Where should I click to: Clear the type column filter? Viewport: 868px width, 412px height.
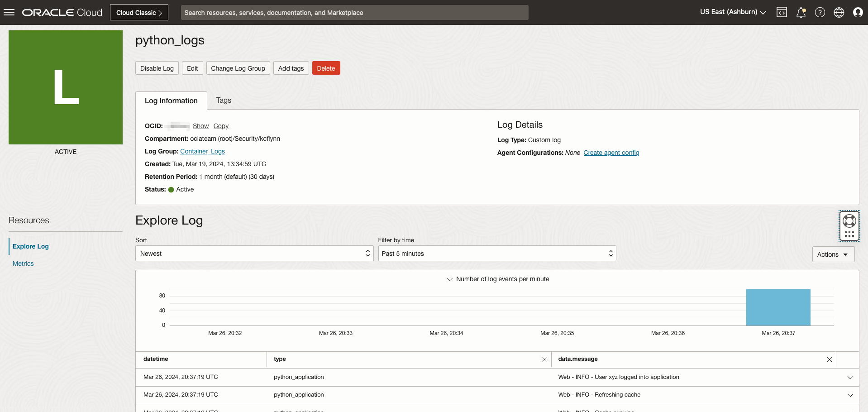coord(544,359)
